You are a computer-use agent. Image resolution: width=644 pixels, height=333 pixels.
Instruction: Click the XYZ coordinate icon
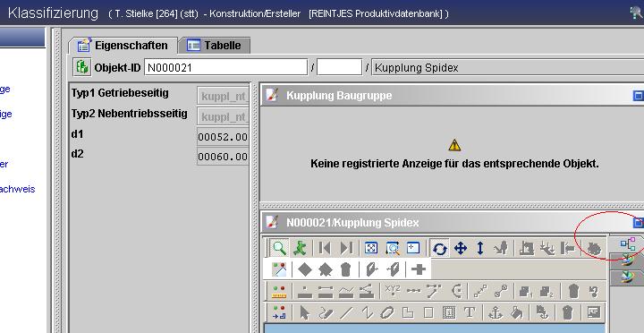pos(393,290)
